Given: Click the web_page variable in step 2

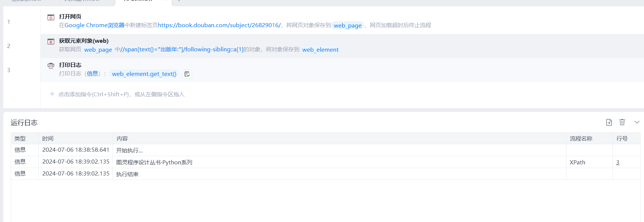Looking at the screenshot, I should pos(98,49).
